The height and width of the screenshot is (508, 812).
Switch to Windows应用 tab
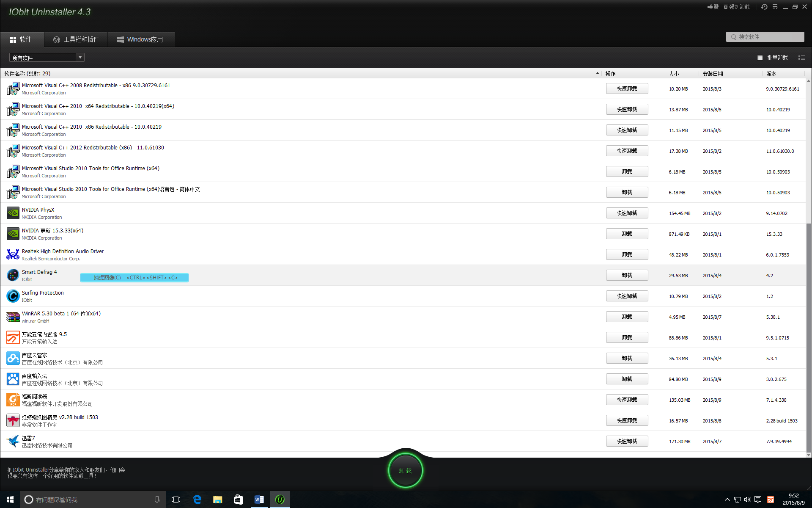click(x=141, y=39)
